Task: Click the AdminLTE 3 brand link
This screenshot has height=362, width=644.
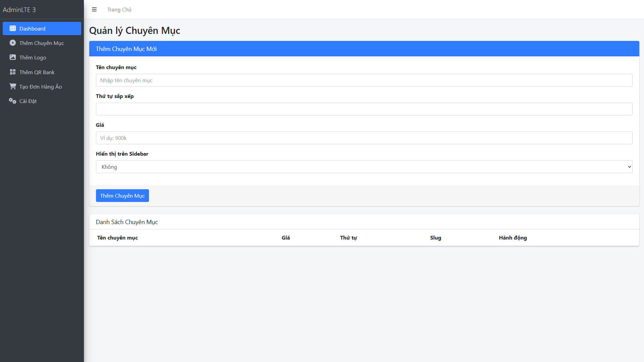Action: [x=19, y=10]
